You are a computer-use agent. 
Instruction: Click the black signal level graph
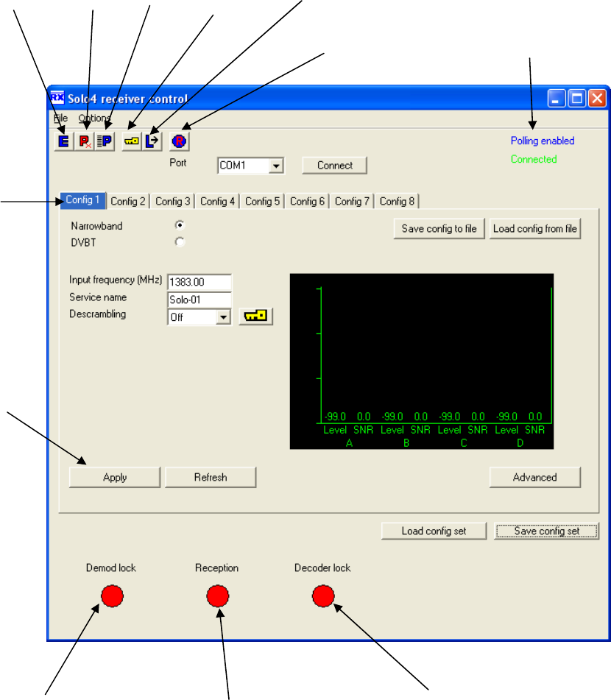click(422, 361)
